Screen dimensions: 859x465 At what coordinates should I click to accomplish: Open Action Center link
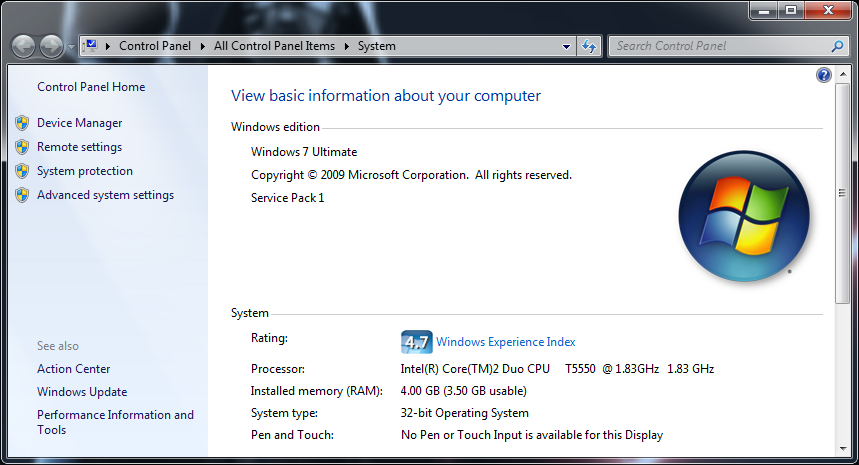point(73,369)
